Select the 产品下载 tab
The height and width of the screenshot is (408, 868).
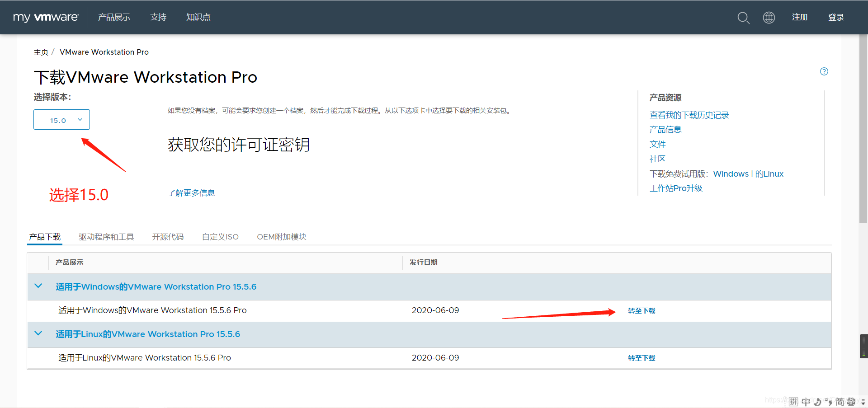tap(45, 237)
